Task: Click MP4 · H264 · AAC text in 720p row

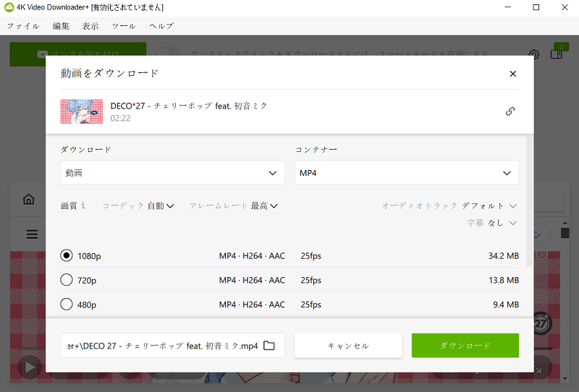Action: [252, 280]
